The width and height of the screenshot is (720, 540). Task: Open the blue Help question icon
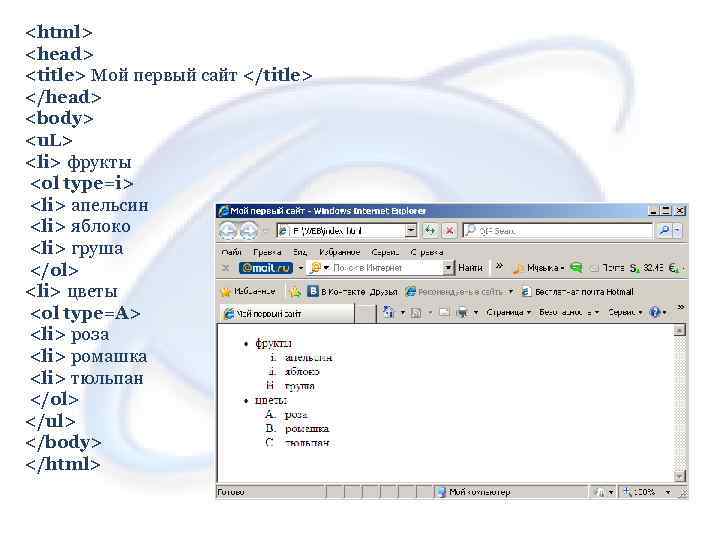(x=654, y=313)
